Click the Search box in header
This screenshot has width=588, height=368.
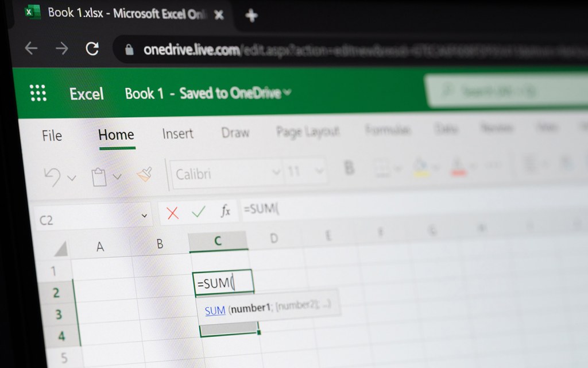coord(506,90)
